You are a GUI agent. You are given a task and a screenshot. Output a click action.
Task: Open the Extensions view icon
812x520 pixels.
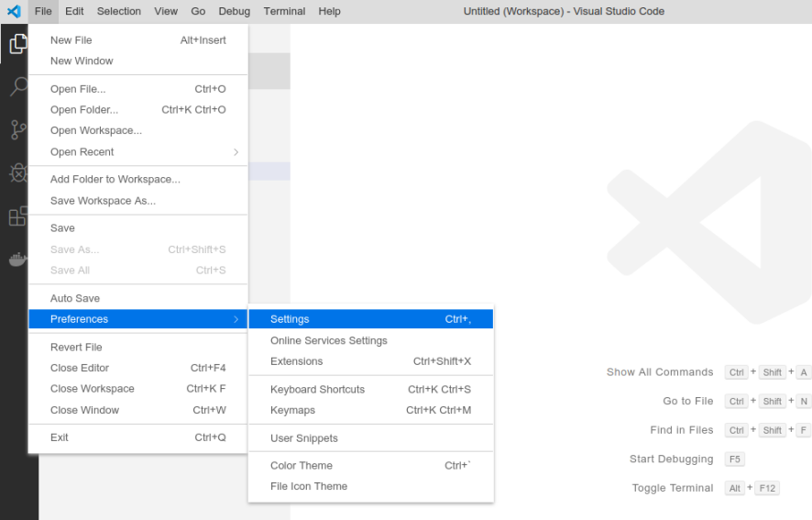click(x=18, y=216)
